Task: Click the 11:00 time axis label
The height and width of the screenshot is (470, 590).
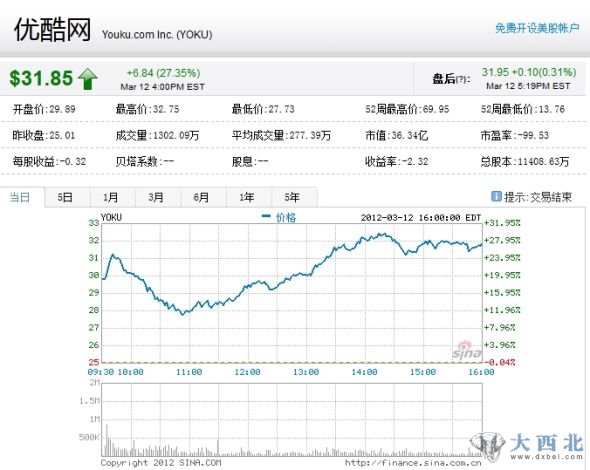Action: pyautogui.click(x=189, y=372)
